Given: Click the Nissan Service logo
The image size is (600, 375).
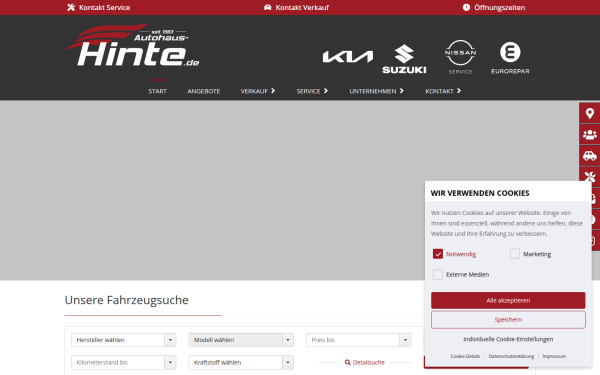Looking at the screenshot, I should point(460,57).
